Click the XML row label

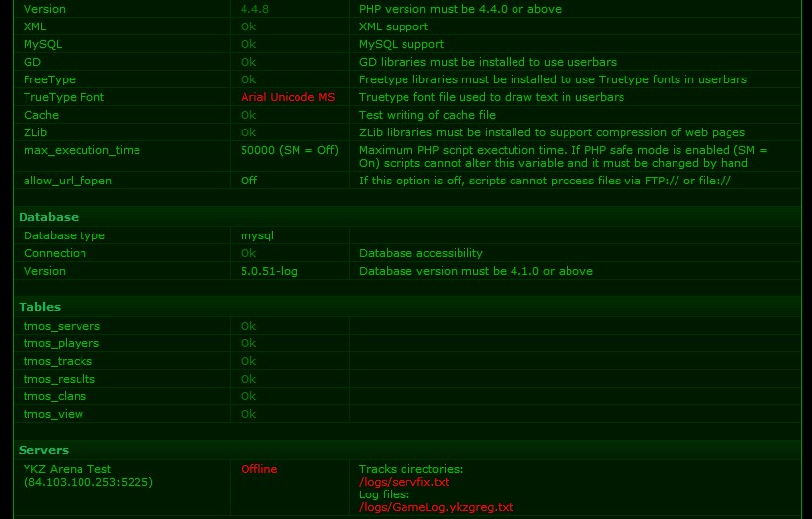pyautogui.click(x=34, y=26)
